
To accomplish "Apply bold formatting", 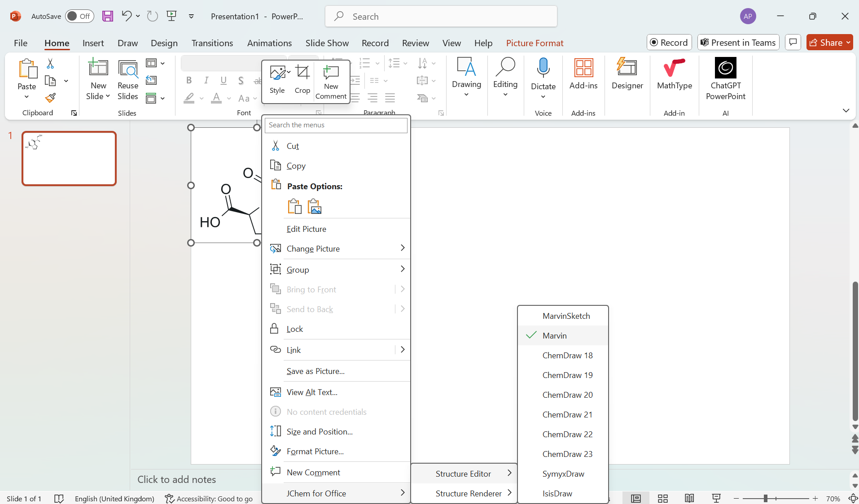I will pos(188,81).
